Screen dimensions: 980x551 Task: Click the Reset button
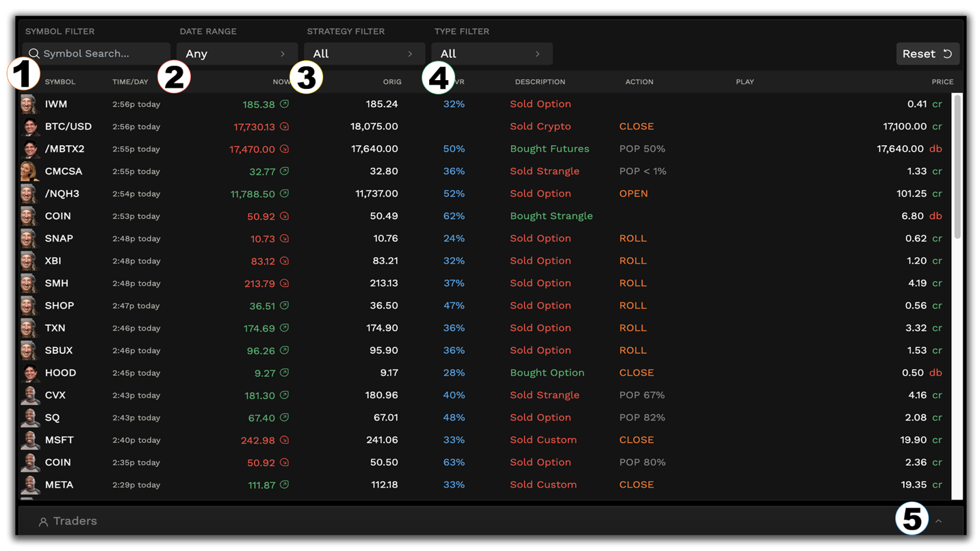(x=928, y=53)
